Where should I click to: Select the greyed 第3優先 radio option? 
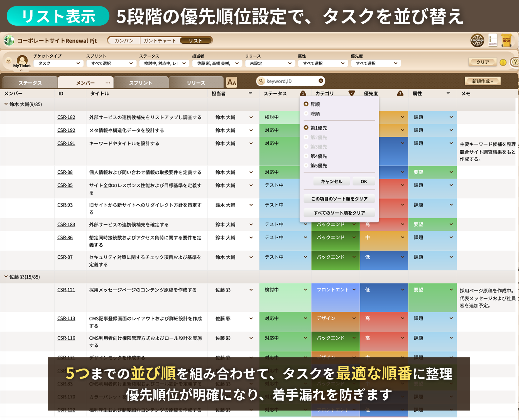[x=306, y=147]
